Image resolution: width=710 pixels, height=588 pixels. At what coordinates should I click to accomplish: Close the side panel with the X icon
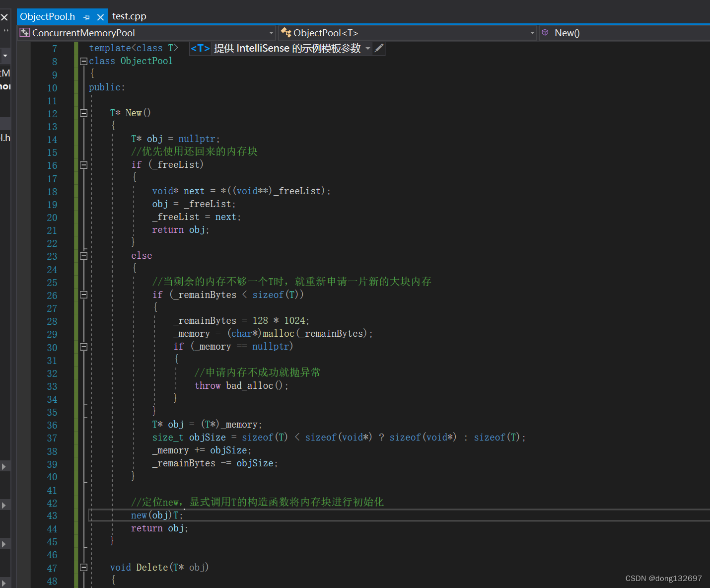[x=4, y=17]
